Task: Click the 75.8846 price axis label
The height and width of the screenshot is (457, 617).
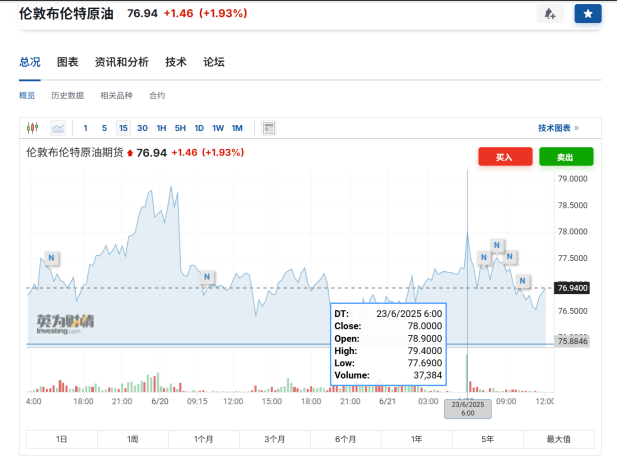Action: (x=572, y=341)
